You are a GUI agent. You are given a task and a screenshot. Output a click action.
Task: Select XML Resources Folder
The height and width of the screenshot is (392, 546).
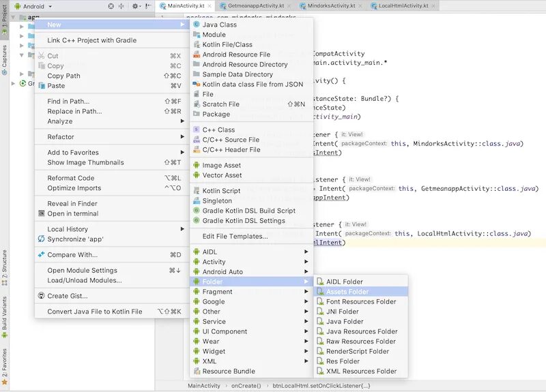pyautogui.click(x=361, y=371)
